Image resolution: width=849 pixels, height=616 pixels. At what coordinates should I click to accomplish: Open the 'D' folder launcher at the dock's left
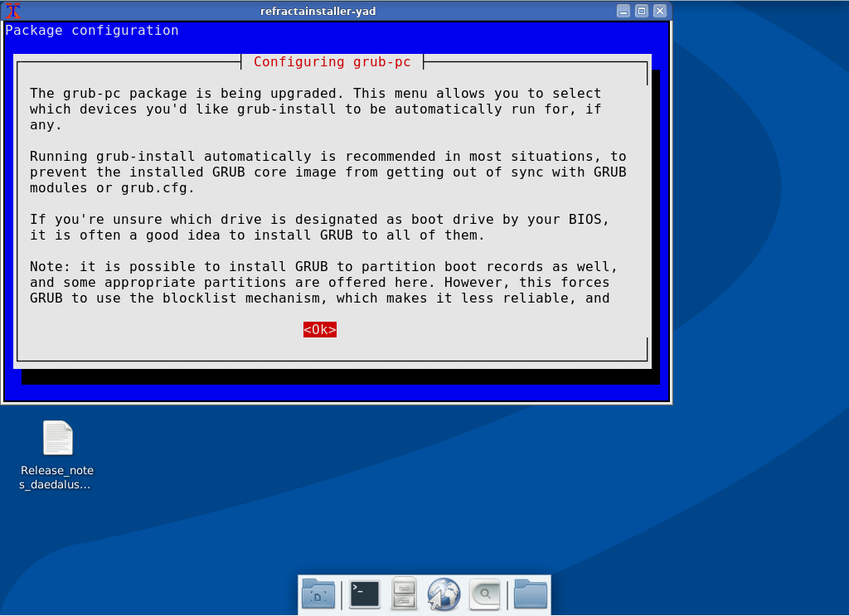click(318, 594)
